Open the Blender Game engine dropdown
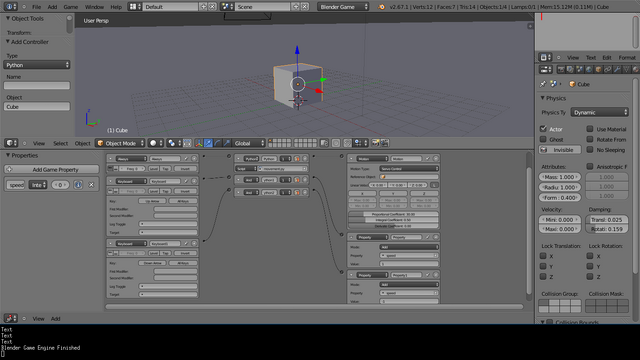The height and width of the screenshot is (360, 640). point(343,7)
